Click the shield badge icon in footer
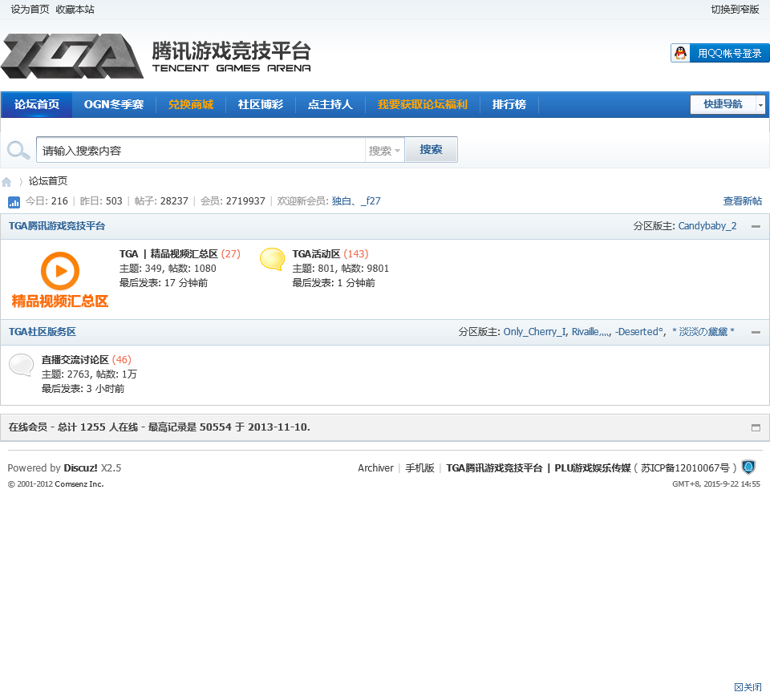 pos(748,467)
